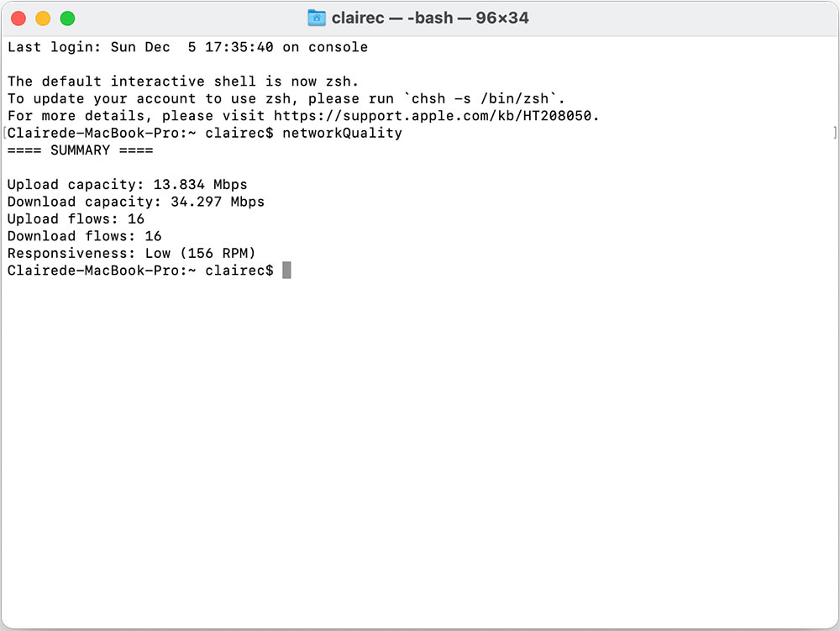Click 'The default interactive shell is now zsh' line
Viewport: 840px width, 631px height.
click(182, 82)
